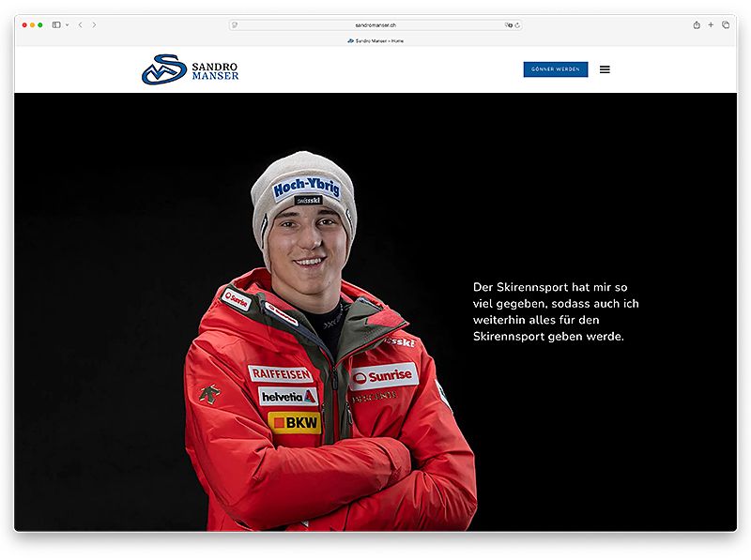This screenshot has width=751, height=560.
Task: Toggle the Safari sidebar icon
Action: (x=56, y=25)
